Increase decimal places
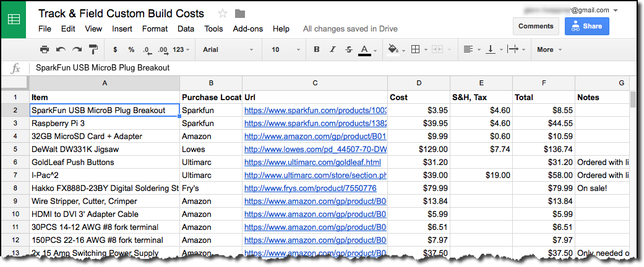644x267 pixels. pyautogui.click(x=163, y=50)
